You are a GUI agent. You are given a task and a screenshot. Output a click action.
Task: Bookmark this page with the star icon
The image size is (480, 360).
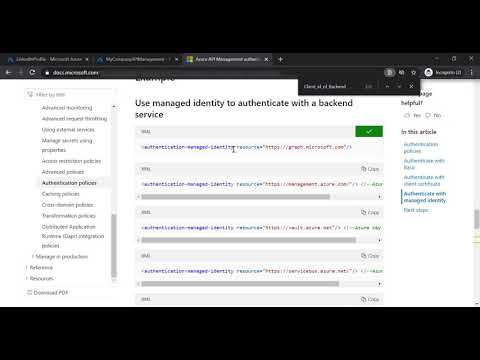(414, 72)
